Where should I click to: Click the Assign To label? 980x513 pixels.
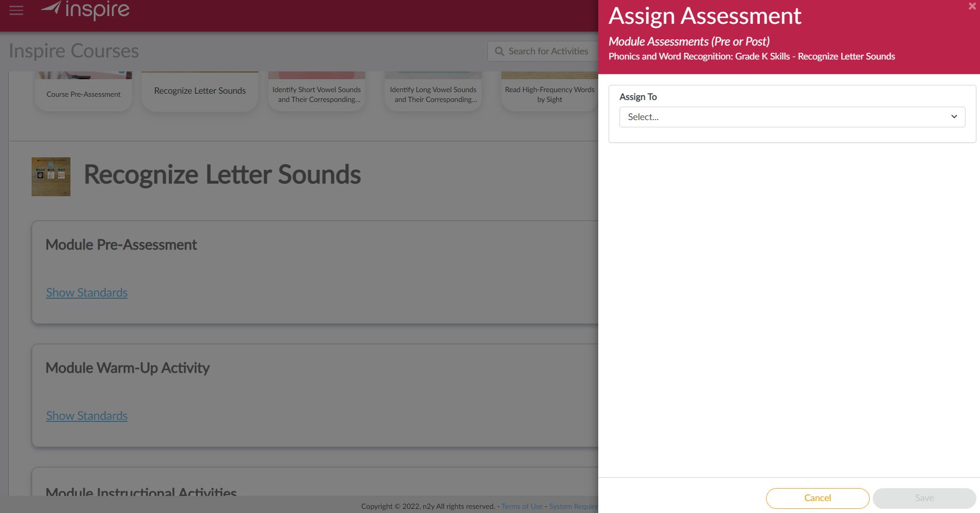pos(638,97)
